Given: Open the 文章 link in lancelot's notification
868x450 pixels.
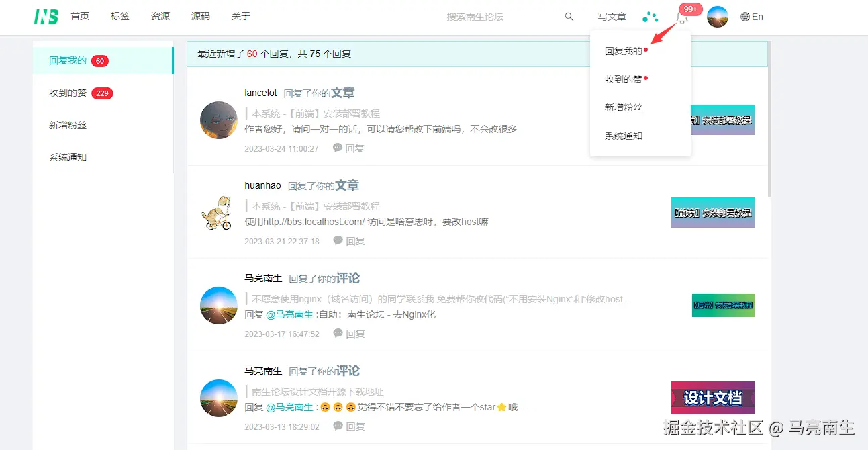Looking at the screenshot, I should (x=343, y=92).
